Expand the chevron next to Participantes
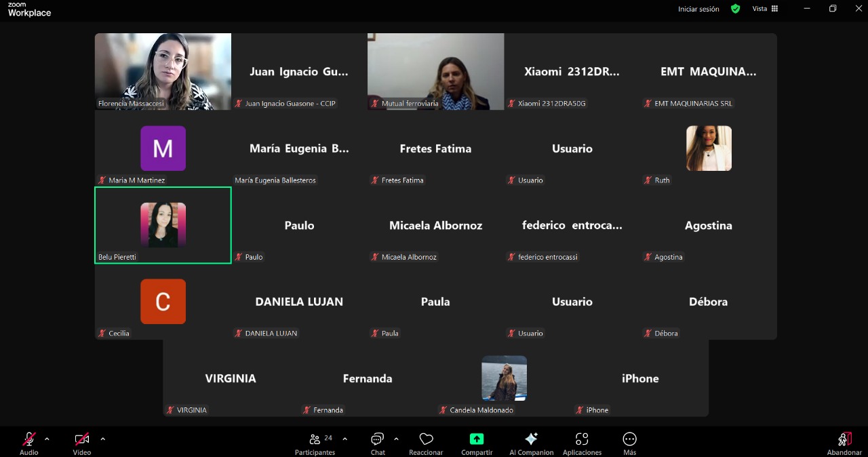The height and width of the screenshot is (457, 868). [x=344, y=439]
